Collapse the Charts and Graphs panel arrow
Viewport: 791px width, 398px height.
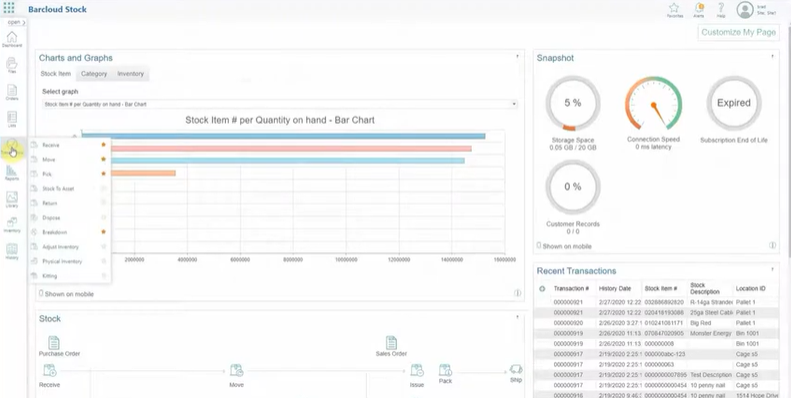[x=517, y=56]
